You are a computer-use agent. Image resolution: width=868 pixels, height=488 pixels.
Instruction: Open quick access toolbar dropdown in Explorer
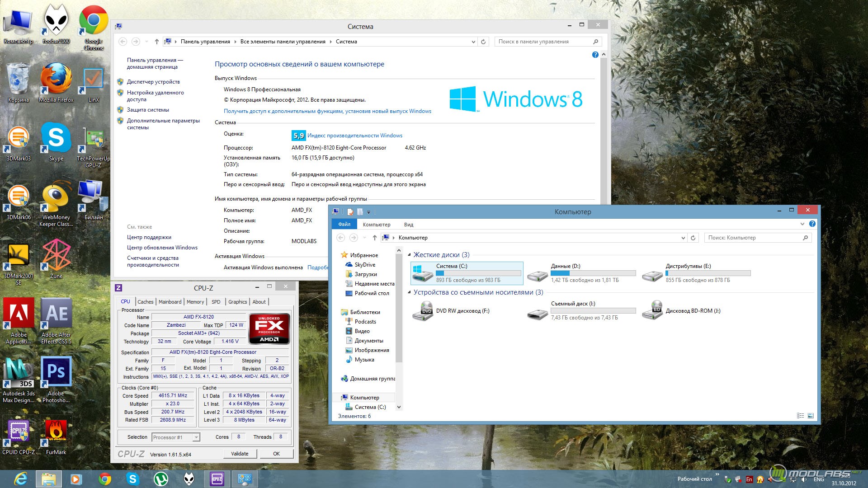[369, 212]
